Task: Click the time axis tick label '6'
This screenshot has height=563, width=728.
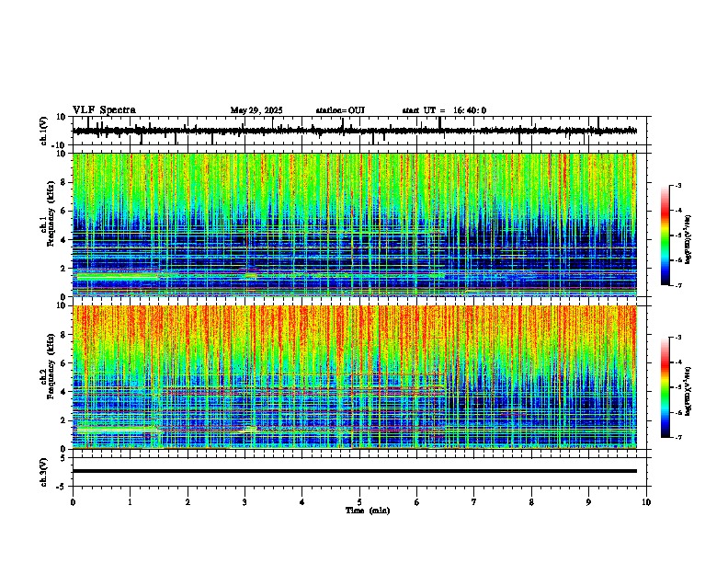Action: point(417,502)
